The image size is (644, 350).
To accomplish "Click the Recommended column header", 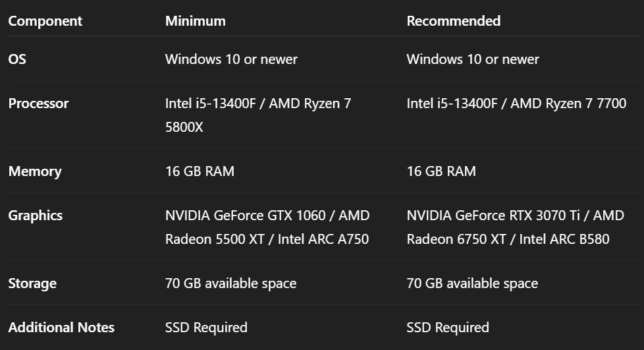I will click(453, 21).
